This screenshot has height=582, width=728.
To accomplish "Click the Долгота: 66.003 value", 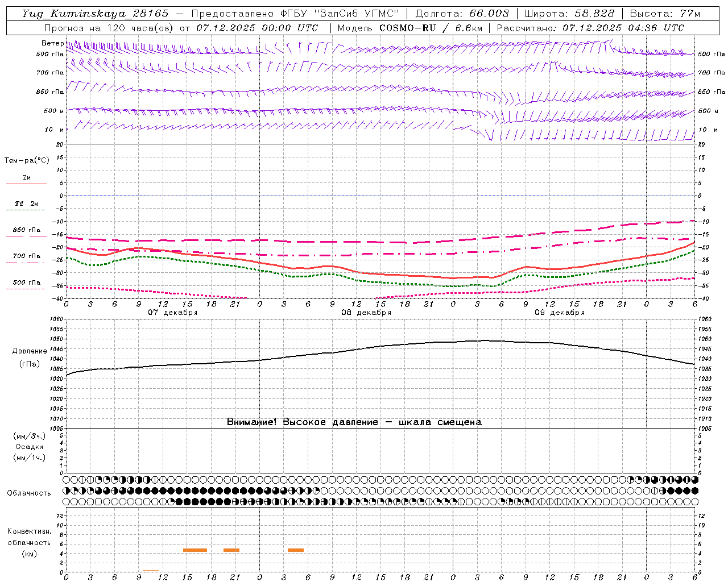I will pyautogui.click(x=462, y=14).
